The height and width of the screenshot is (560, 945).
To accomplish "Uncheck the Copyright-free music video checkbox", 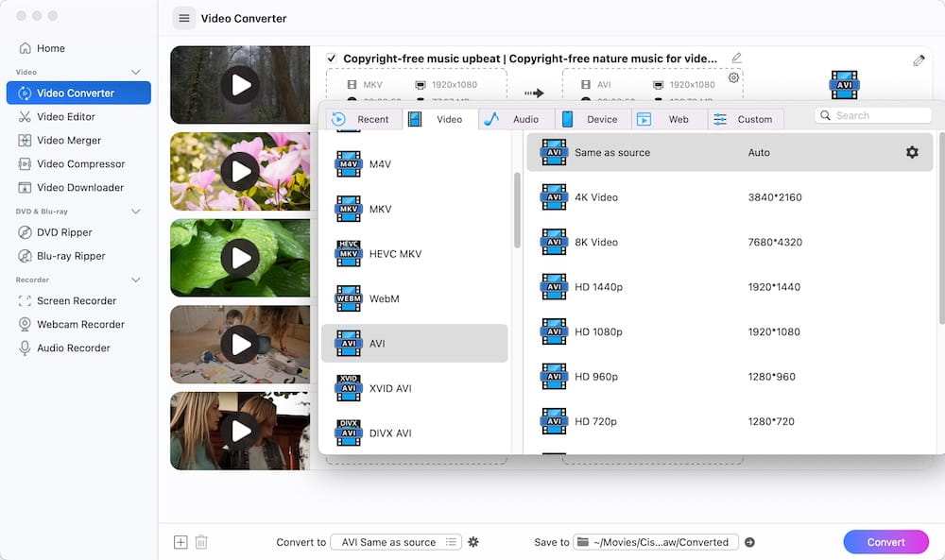I will click(331, 59).
